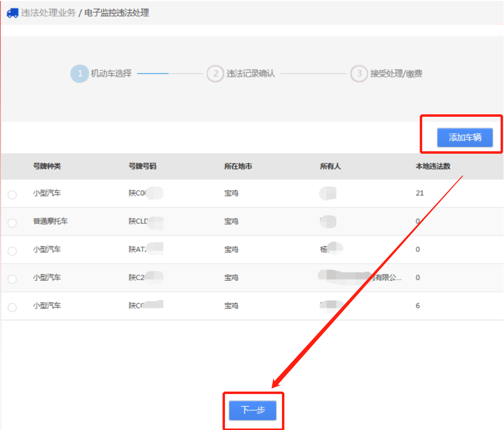This screenshot has width=504, height=430.
Task: Go to the 接受处理/缴费 step label
Action: point(396,74)
